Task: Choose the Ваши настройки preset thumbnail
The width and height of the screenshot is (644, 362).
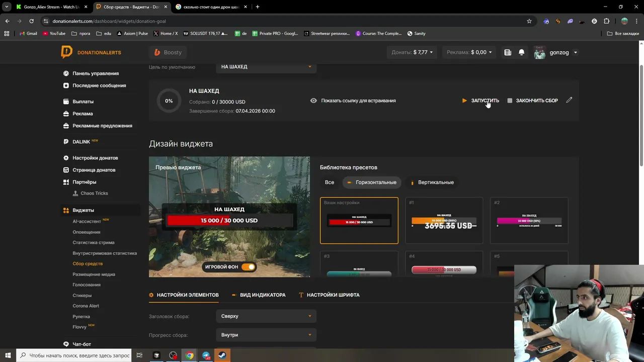Action: [x=359, y=220]
